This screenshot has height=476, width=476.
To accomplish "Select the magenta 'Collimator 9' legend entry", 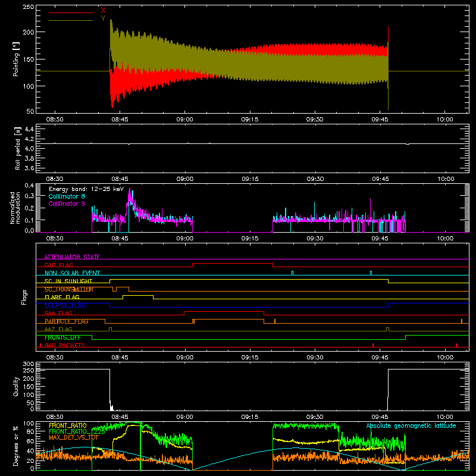I will tap(67, 203).
